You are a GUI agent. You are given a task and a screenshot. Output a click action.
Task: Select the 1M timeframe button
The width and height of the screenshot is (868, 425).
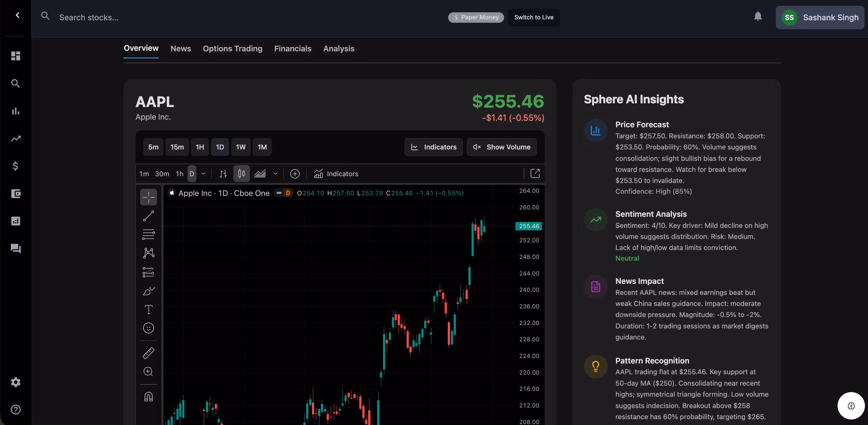click(x=262, y=147)
